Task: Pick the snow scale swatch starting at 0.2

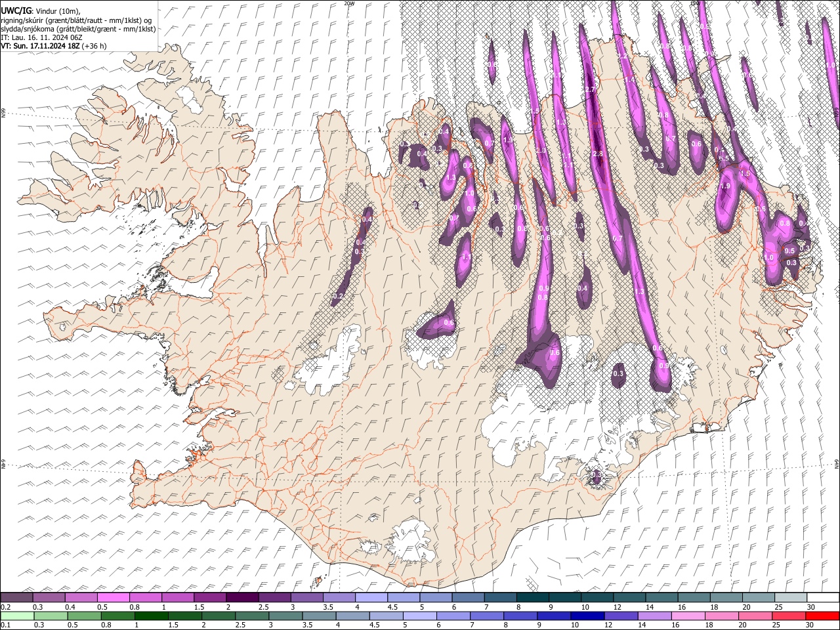Action: pyautogui.click(x=16, y=597)
